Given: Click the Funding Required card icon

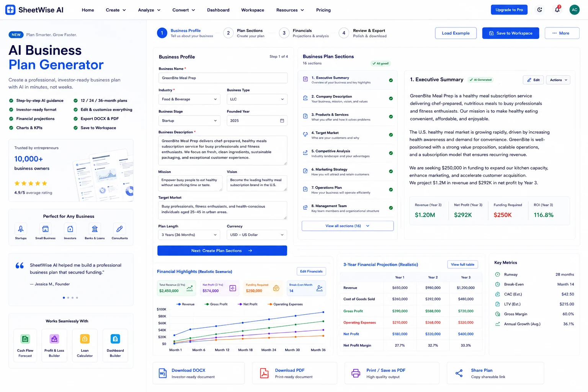Looking at the screenshot, I should [276, 288].
